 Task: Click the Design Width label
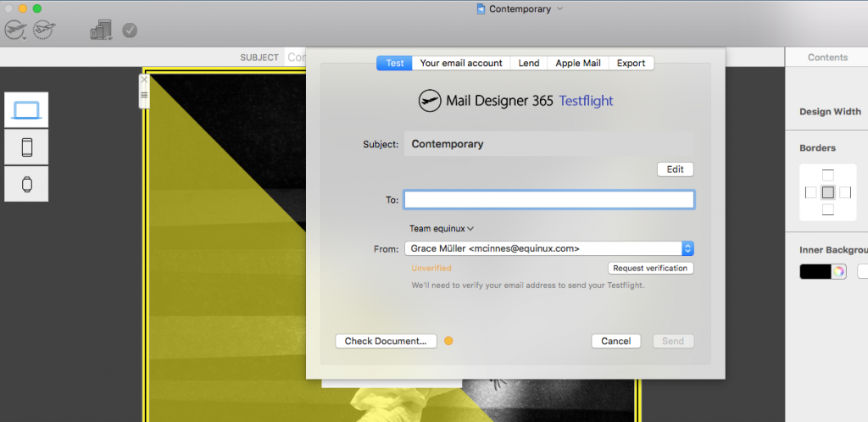tap(830, 112)
